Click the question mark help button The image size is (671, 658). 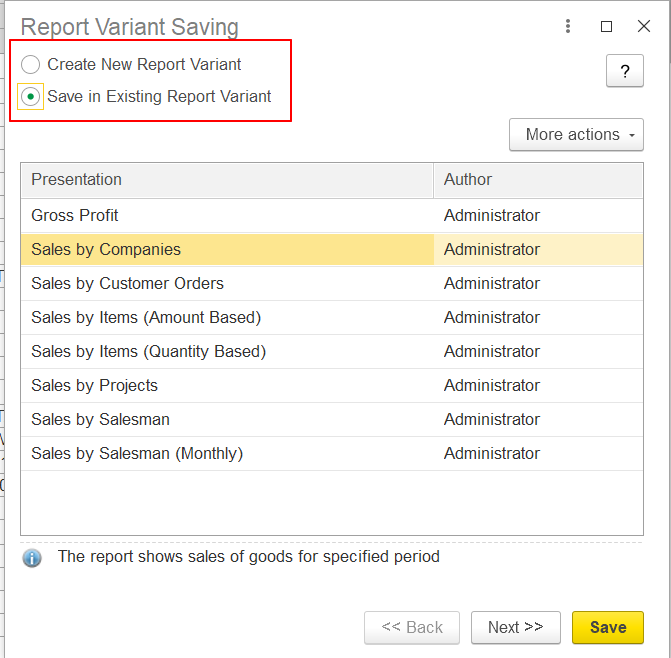pyautogui.click(x=624, y=71)
